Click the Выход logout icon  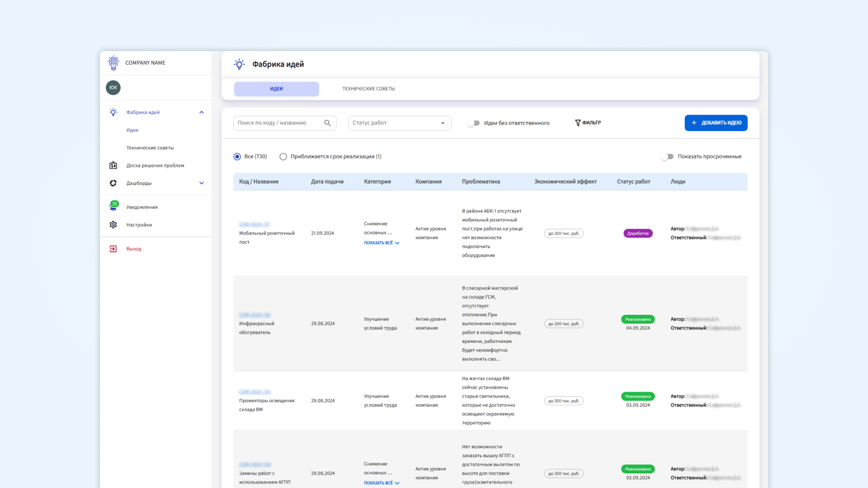(x=113, y=249)
